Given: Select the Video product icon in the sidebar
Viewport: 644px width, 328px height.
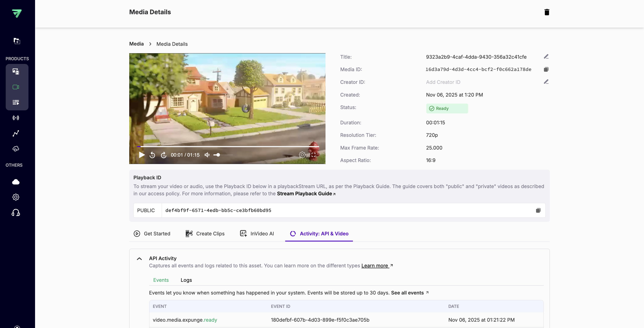Looking at the screenshot, I should 16,87.
